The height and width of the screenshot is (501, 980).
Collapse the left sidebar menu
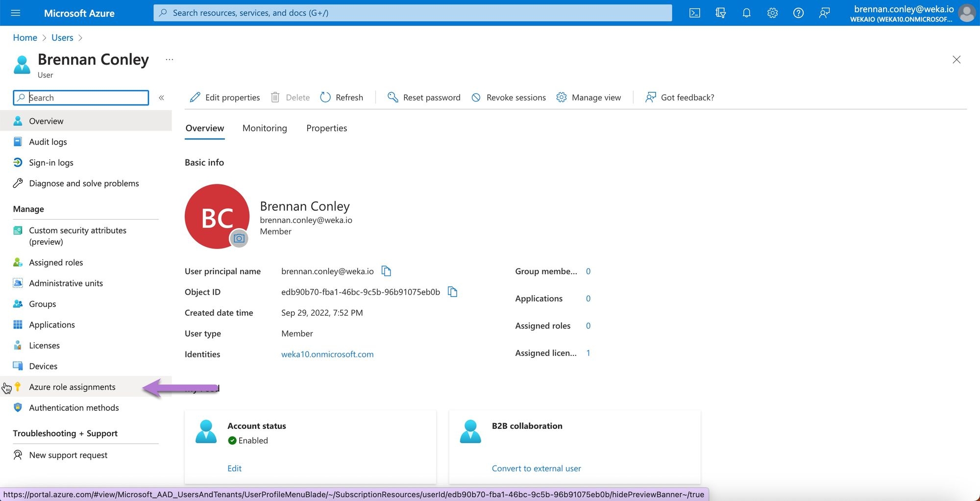tap(161, 98)
